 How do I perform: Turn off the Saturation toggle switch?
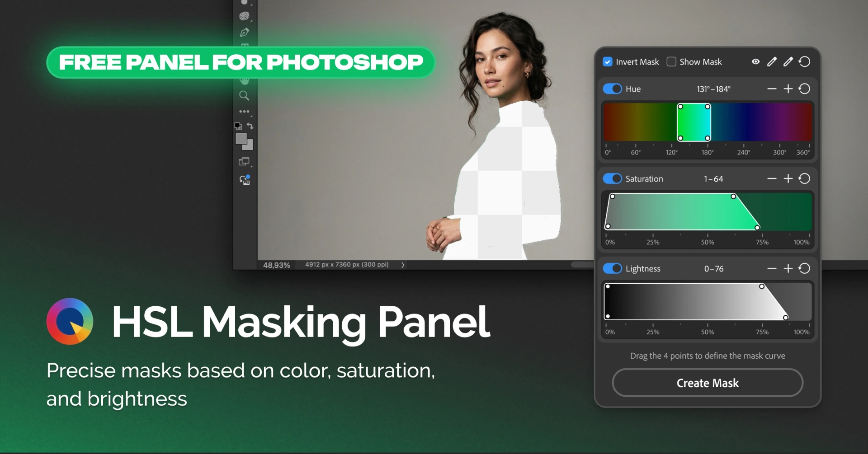tap(613, 179)
